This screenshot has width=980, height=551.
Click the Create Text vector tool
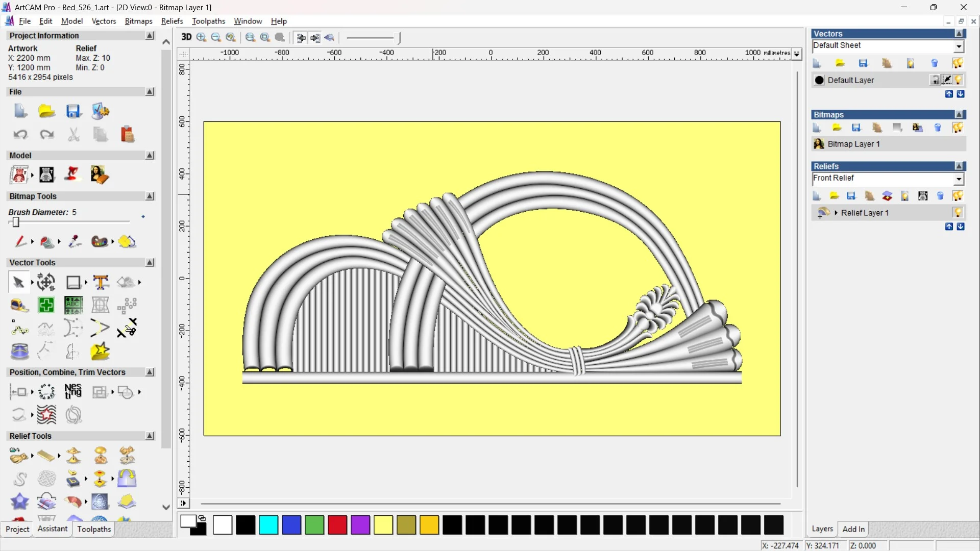click(x=101, y=282)
